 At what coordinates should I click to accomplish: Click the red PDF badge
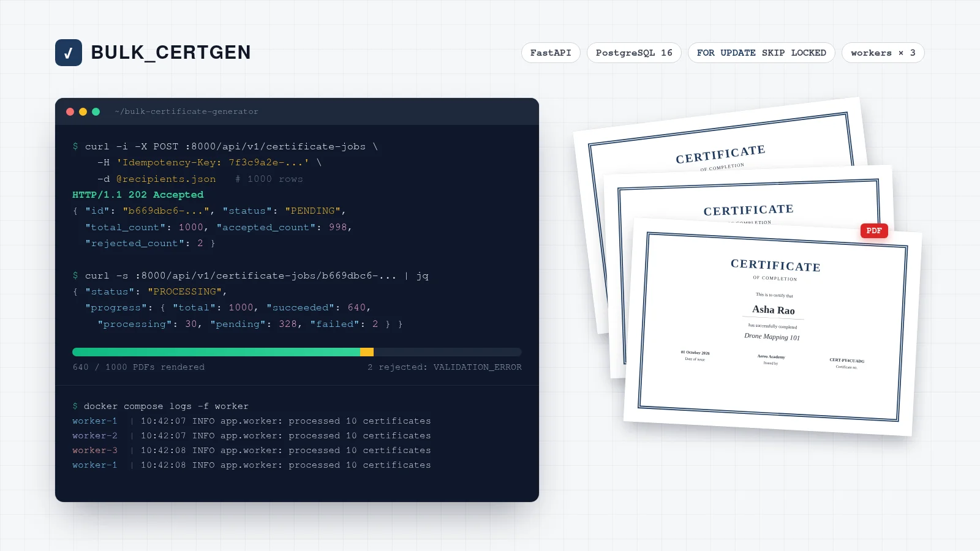click(874, 231)
